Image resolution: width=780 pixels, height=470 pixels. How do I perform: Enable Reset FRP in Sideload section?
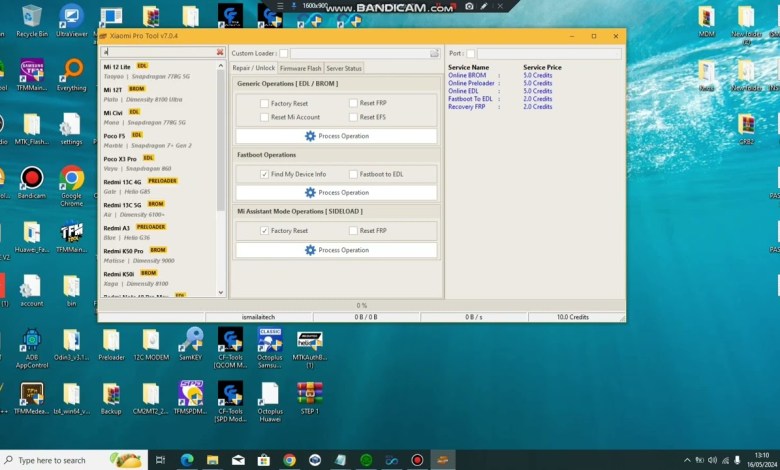[x=353, y=231]
